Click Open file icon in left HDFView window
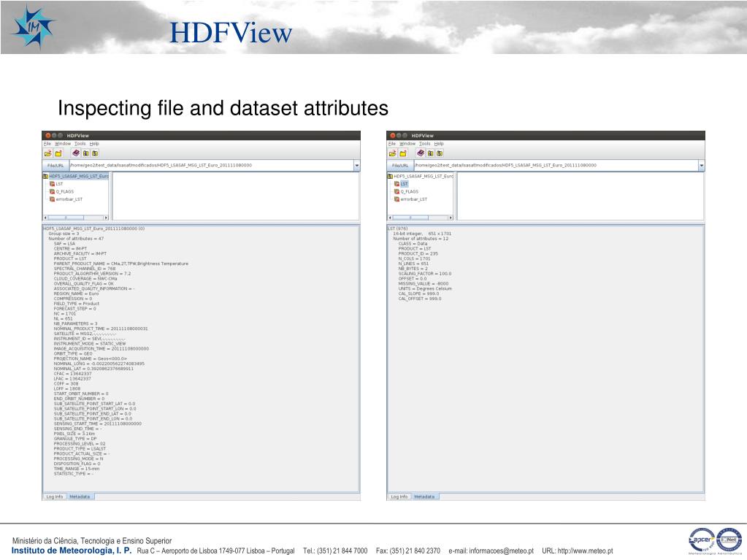 tap(47, 153)
